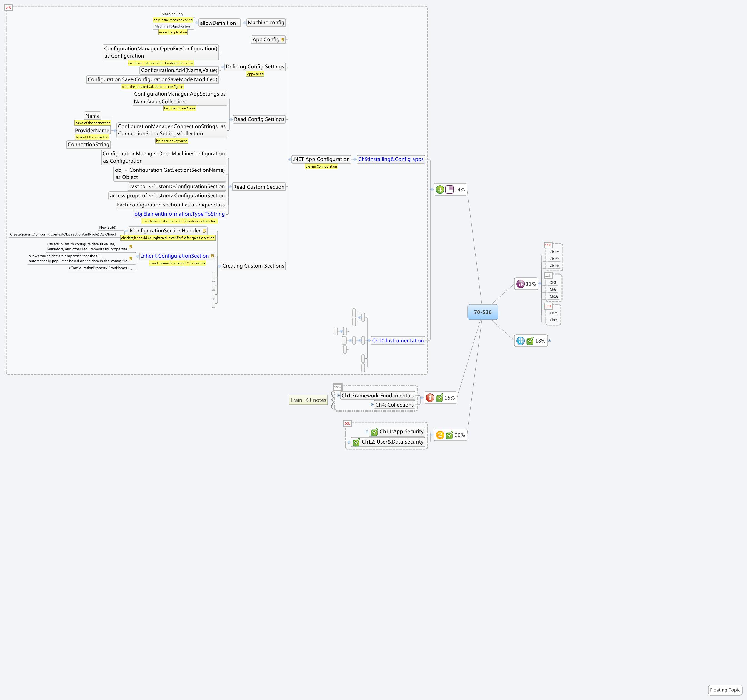This screenshot has width=747, height=700.
Task: Open note icon beside 'allows you to declare properties'
Action: [x=130, y=259]
